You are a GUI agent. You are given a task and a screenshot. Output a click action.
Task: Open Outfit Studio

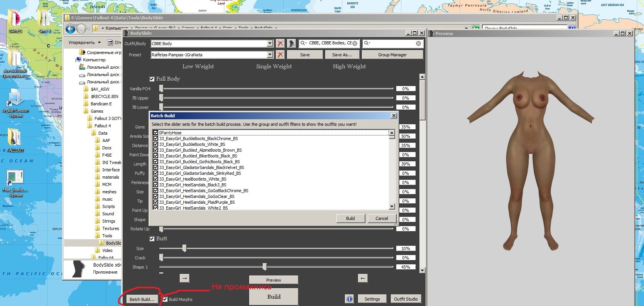point(406,299)
